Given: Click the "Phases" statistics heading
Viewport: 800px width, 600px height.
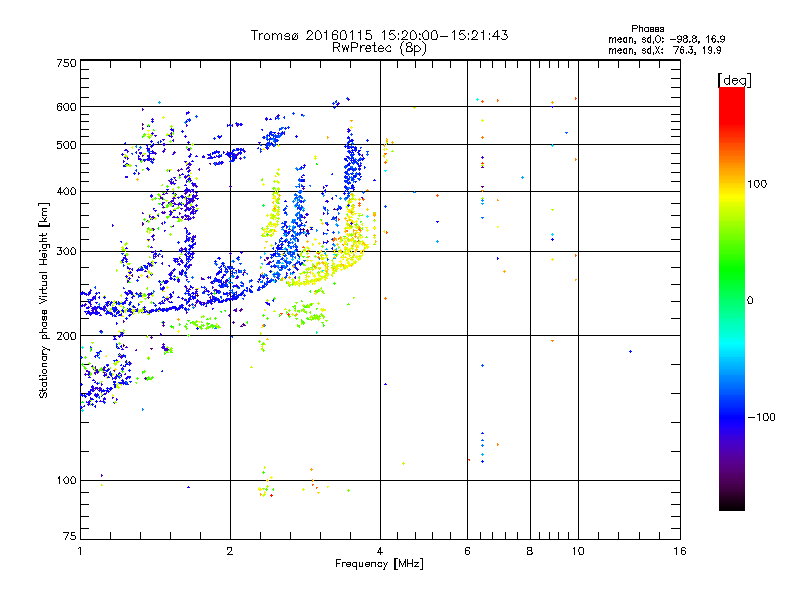Looking at the screenshot, I should click(x=647, y=29).
